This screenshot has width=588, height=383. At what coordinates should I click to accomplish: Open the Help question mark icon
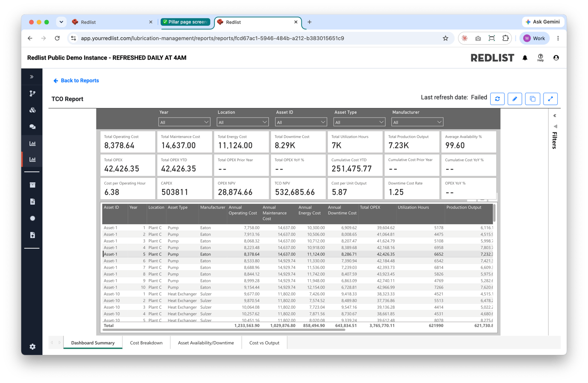coord(540,58)
